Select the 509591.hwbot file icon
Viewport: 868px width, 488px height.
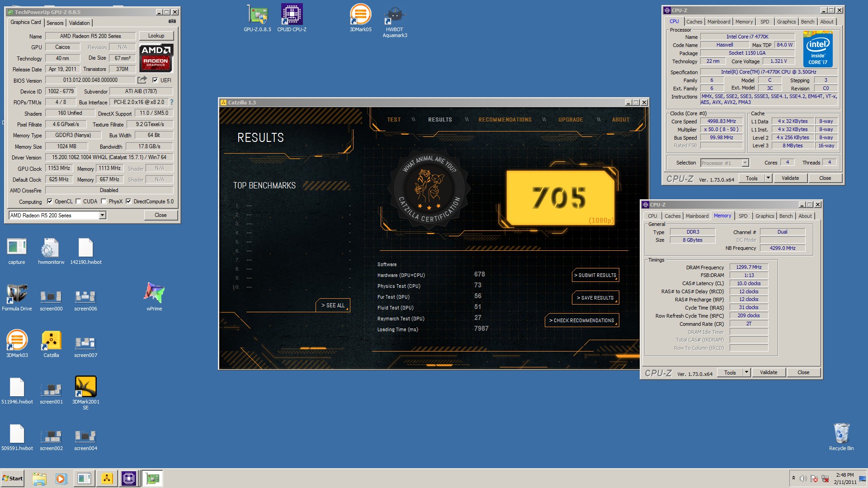(x=17, y=437)
